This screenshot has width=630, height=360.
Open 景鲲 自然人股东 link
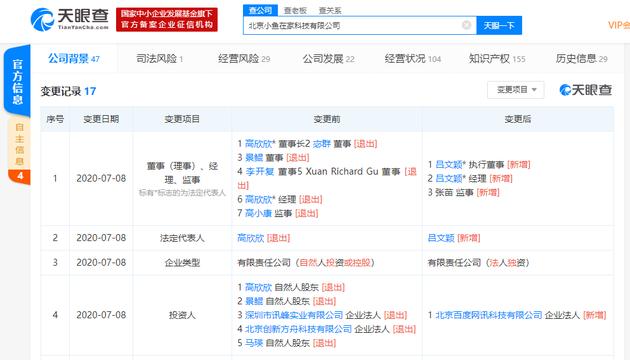(254, 301)
